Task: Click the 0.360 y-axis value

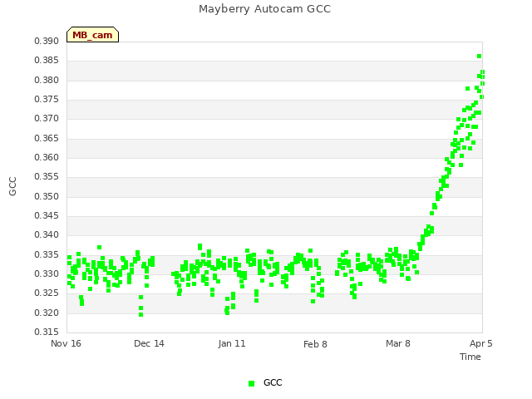Action: [47, 158]
